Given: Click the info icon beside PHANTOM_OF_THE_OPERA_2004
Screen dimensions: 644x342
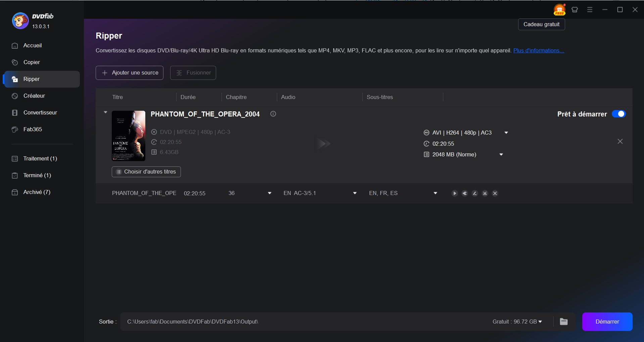Looking at the screenshot, I should pyautogui.click(x=273, y=114).
